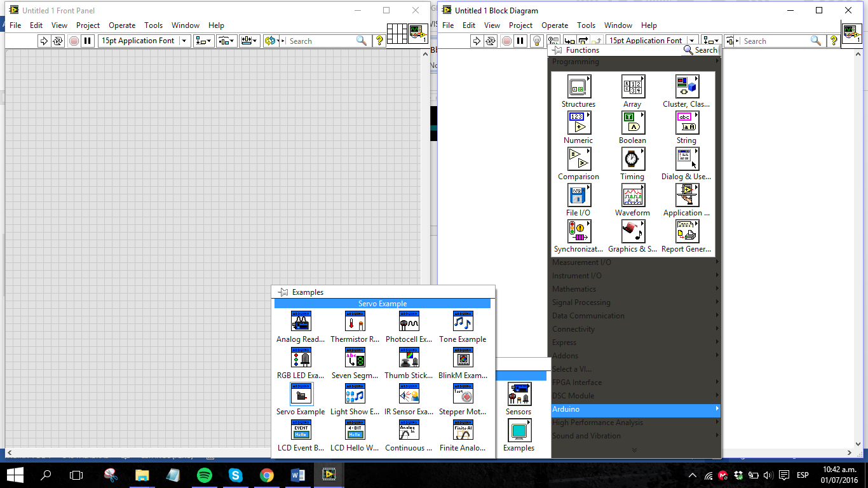Open the String functions palette
The image size is (868, 488).
687,123
